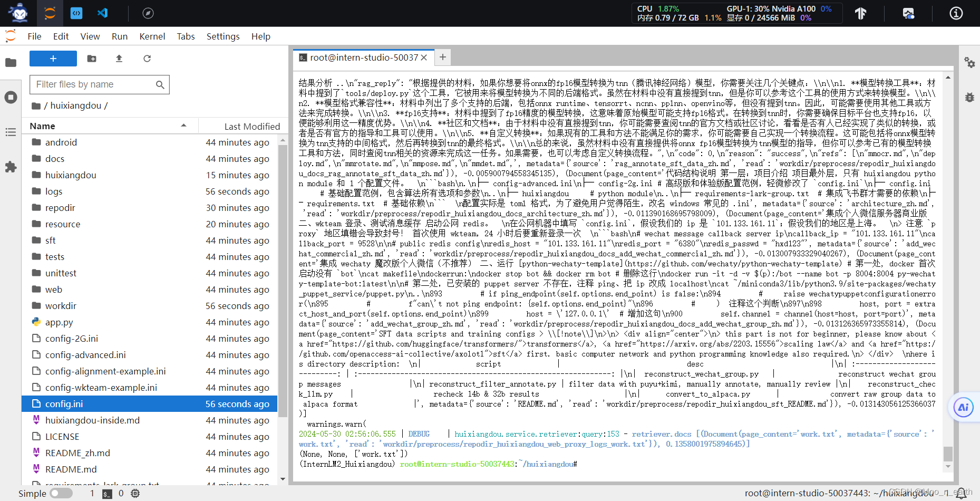Select the repodir folder
Viewport: 980px width, 501px height.
coord(150,208)
